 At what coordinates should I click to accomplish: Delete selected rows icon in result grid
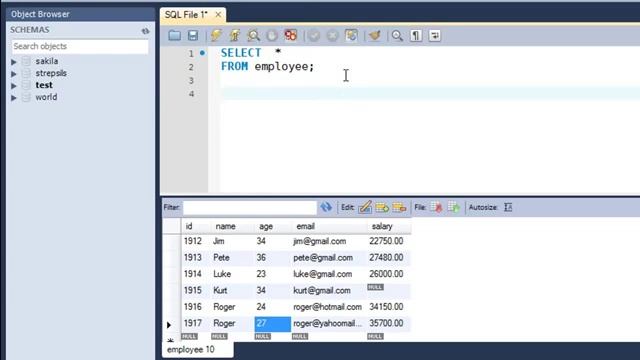pos(399,207)
